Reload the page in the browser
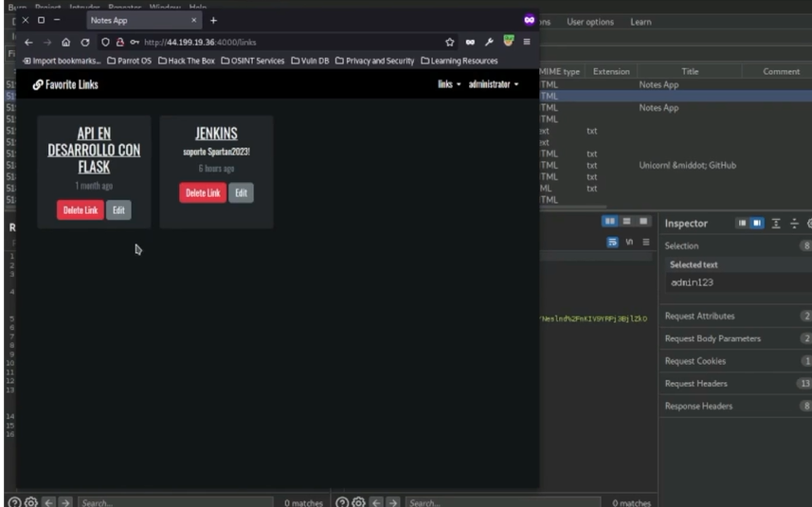Viewport: 812px width, 507px height. click(85, 42)
